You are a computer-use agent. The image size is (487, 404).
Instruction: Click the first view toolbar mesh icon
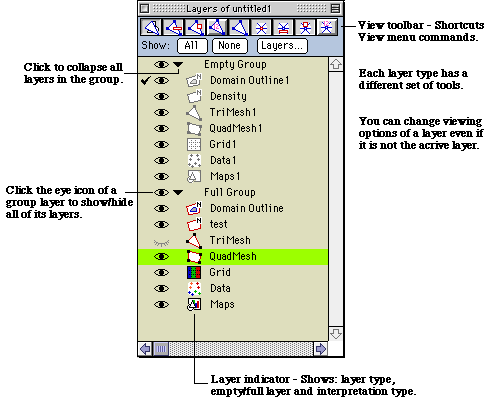pos(151,27)
